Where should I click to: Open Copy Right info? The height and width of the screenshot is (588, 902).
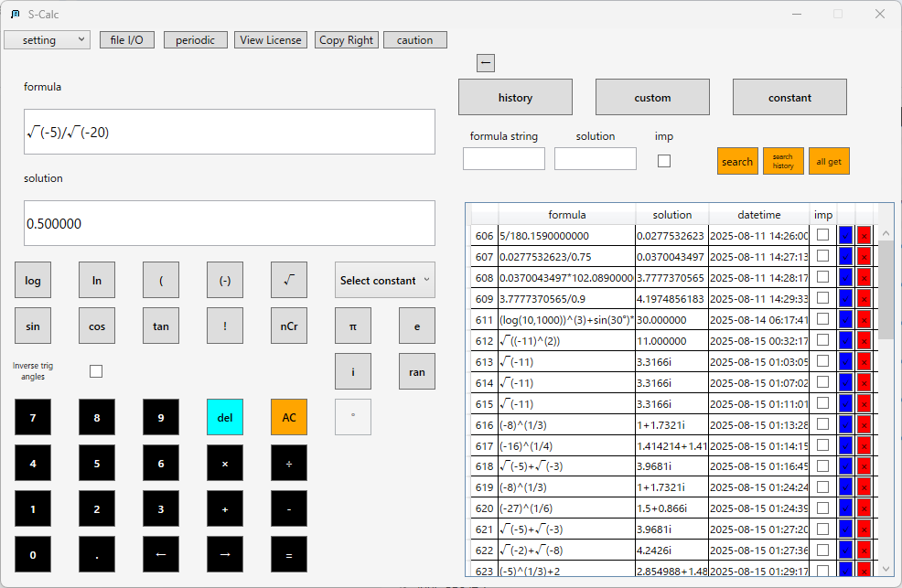(347, 39)
